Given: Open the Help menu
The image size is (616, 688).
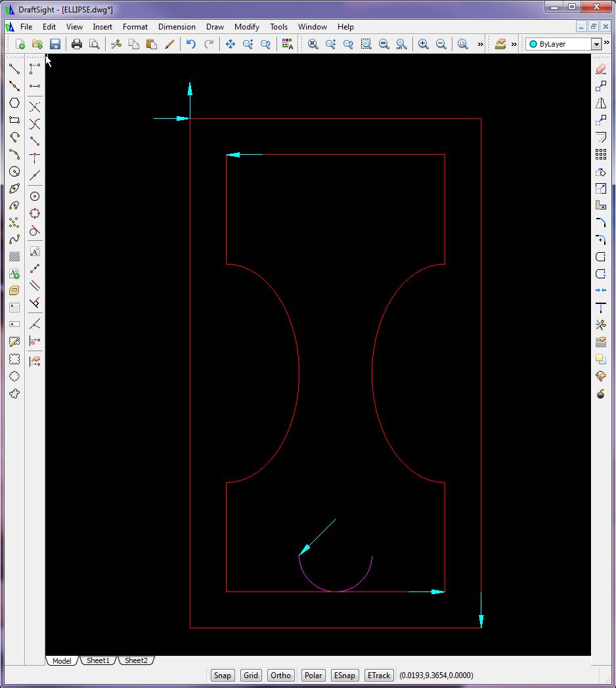Looking at the screenshot, I should (x=345, y=27).
